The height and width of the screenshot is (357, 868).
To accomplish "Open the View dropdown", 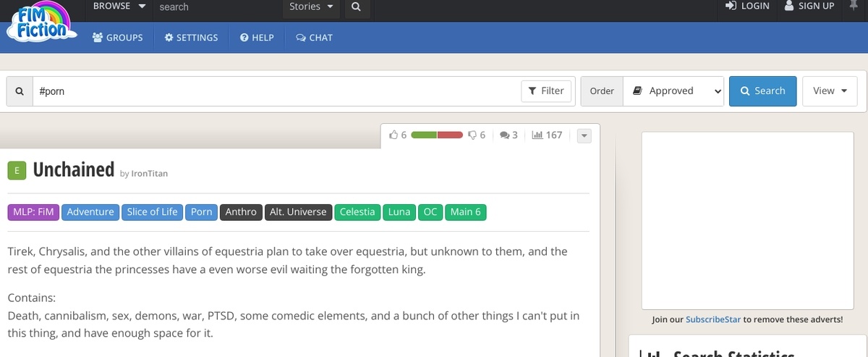I will pos(830,91).
